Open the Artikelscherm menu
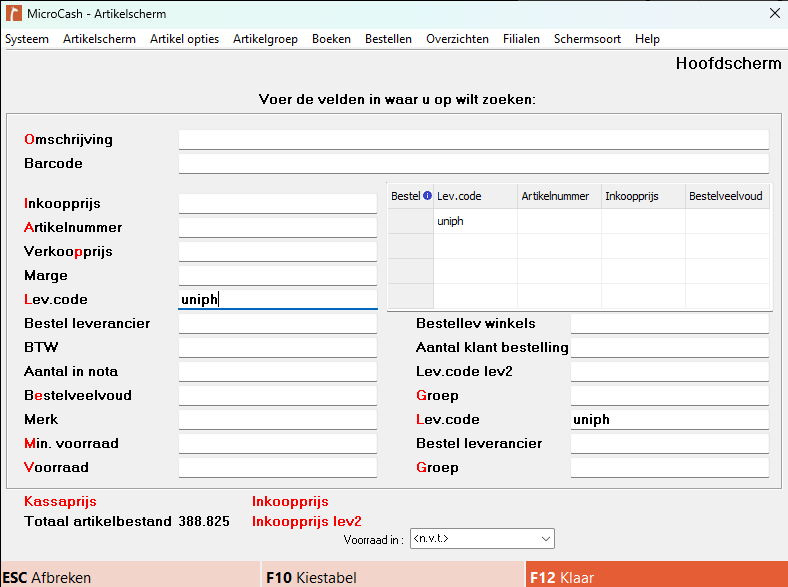This screenshot has height=587, width=788. tap(99, 39)
